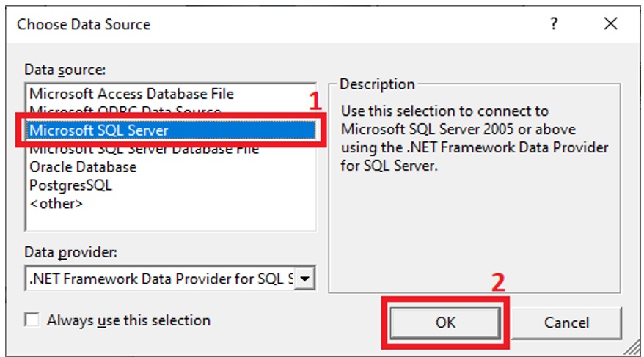644x357 pixels.
Task: Select the highlighted Microsoft SQL Server entry
Action: coord(171,130)
